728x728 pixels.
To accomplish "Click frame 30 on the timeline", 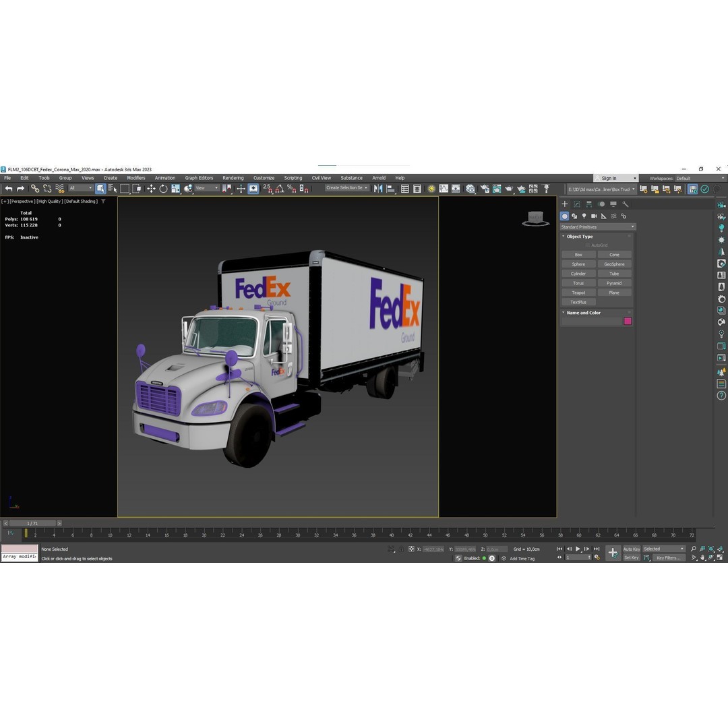I will [298, 535].
